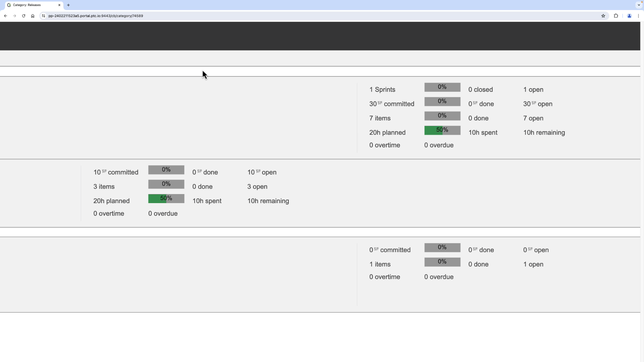Image resolution: width=644 pixels, height=362 pixels.
Task: Select the '0 closed' value
Action: pyautogui.click(x=480, y=89)
